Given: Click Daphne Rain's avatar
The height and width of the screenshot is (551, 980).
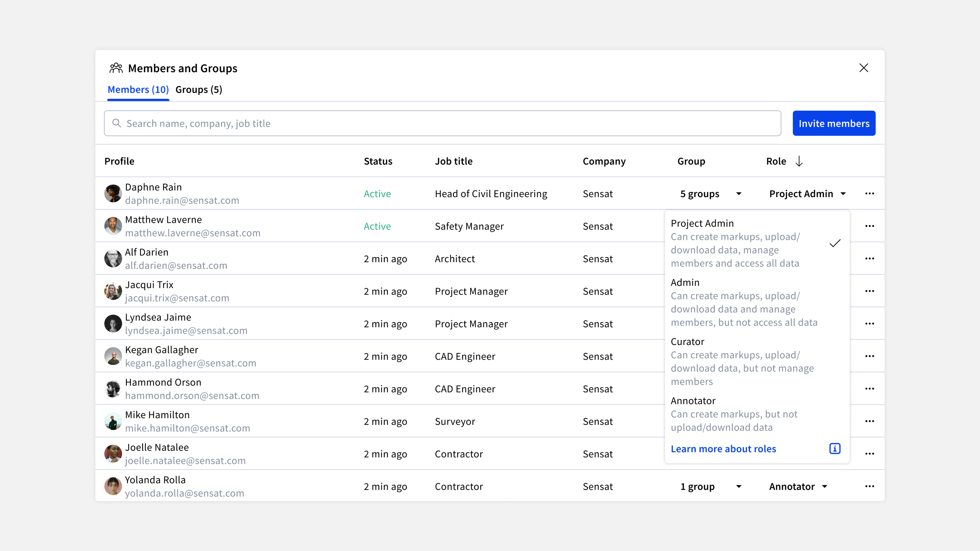Looking at the screenshot, I should (113, 194).
